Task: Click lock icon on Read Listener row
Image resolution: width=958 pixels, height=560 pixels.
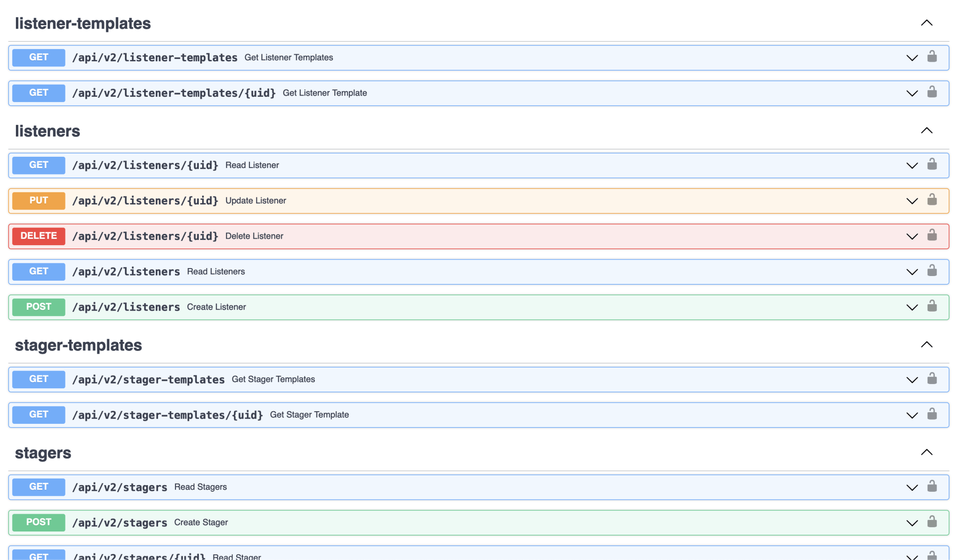Action: coord(932,164)
